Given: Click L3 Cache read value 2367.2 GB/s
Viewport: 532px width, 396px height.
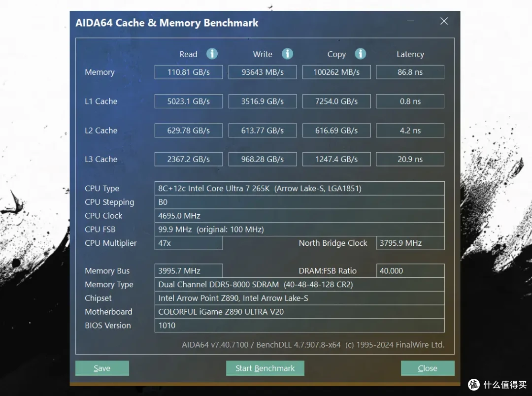Looking at the screenshot, I should pos(189,159).
